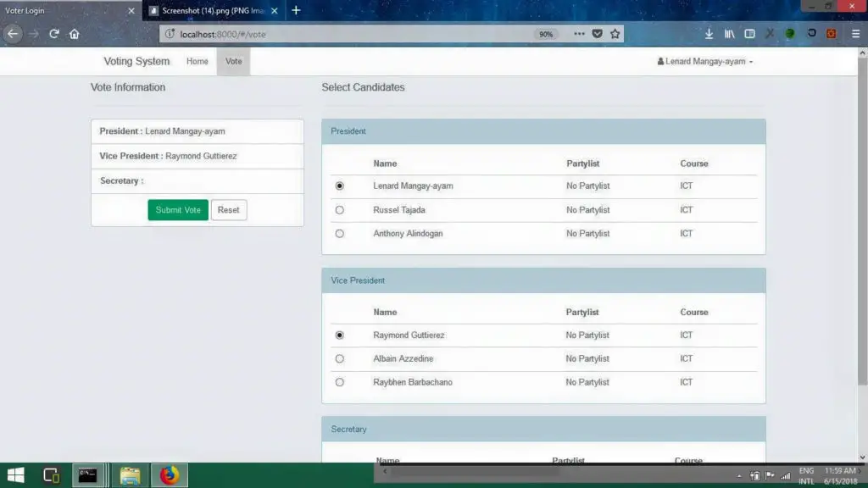Select Lenard Mangay-ayam for President
Screen dimensions: 868x488
340,186
